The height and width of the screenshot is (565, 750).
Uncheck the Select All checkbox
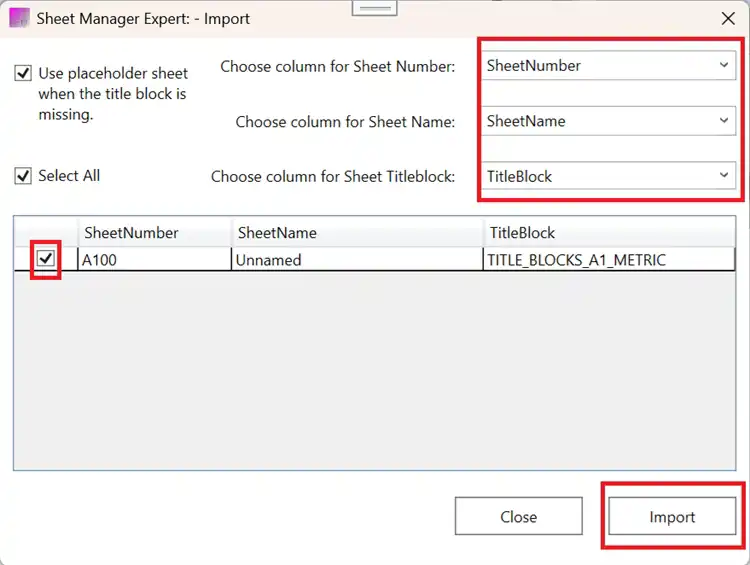pyautogui.click(x=23, y=176)
